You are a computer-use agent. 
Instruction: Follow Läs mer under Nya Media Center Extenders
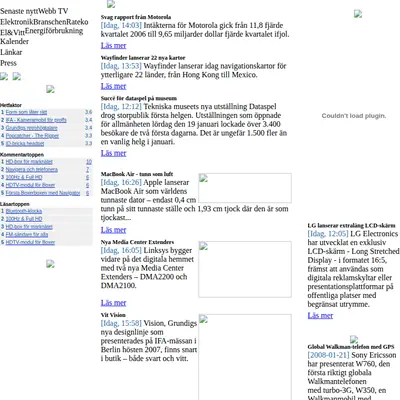[113, 303]
